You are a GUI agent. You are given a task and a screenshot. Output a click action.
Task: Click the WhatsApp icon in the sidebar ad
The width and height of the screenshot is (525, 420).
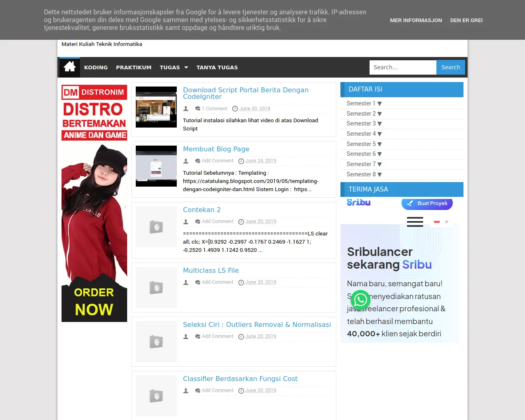pyautogui.click(x=360, y=300)
